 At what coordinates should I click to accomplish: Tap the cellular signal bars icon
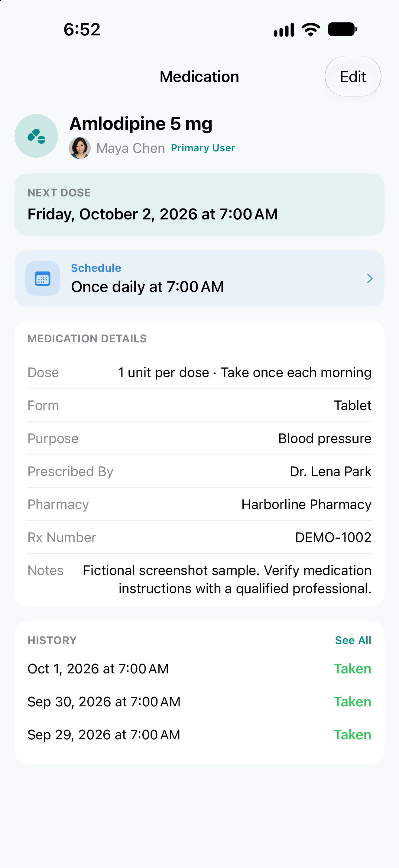[x=284, y=30]
